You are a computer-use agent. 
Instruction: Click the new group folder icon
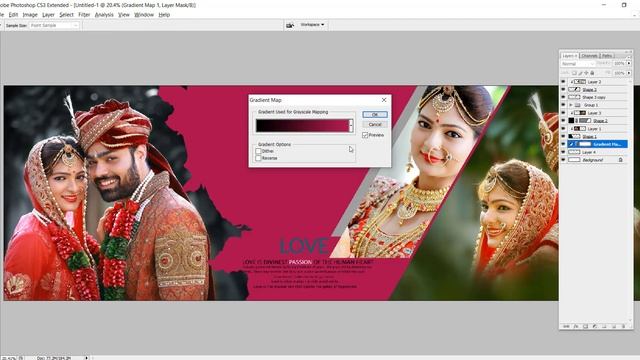[x=604, y=326]
